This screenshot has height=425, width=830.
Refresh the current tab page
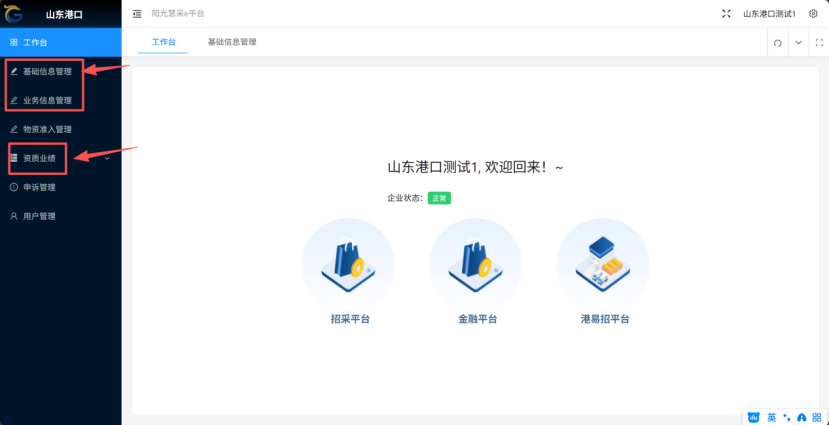coord(777,43)
